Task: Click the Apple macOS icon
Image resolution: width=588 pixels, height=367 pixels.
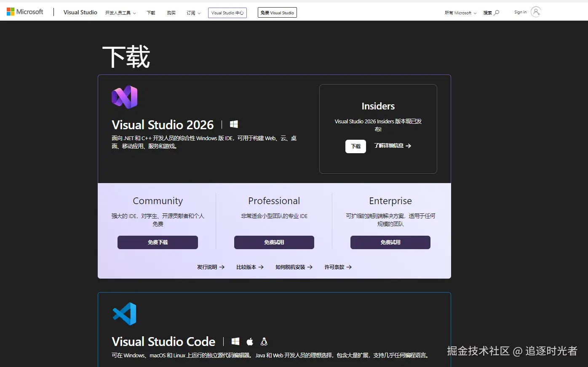Action: point(250,341)
